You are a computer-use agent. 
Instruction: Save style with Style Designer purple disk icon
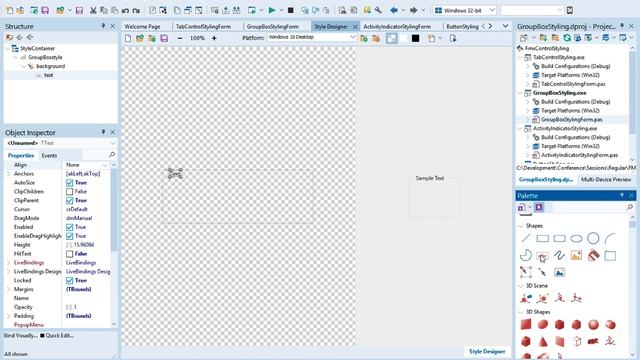(164, 38)
